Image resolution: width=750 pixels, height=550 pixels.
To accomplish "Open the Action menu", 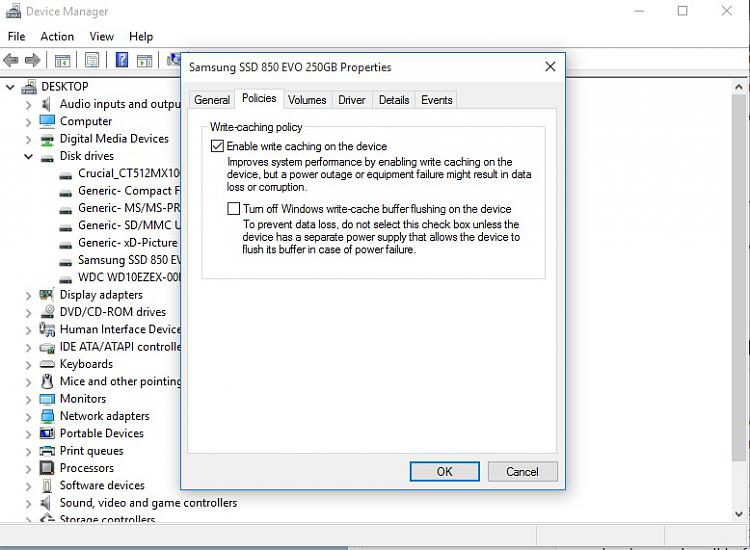I will [57, 36].
